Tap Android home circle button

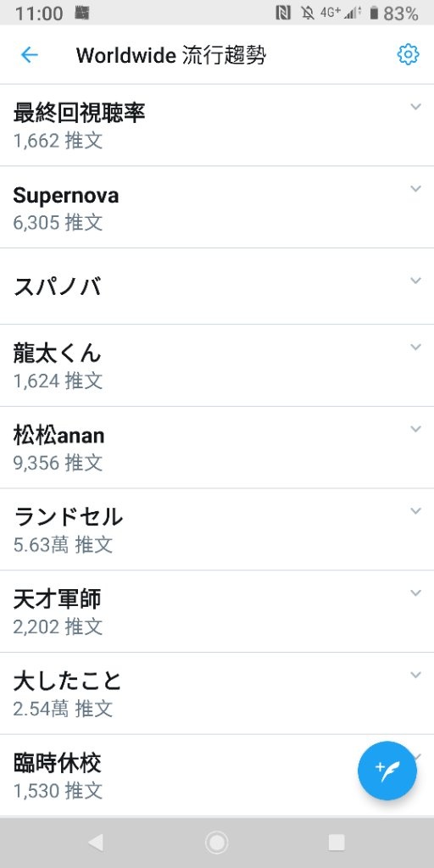point(216,843)
